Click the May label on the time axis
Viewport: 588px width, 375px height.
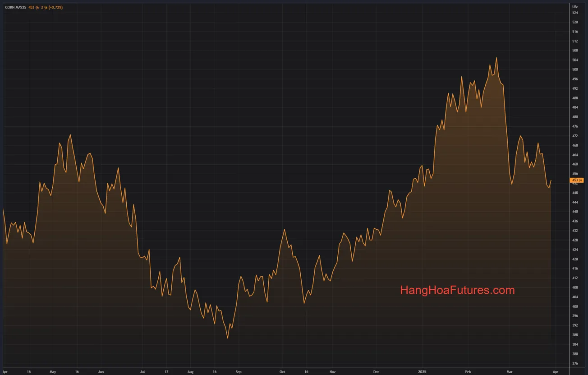[53, 371]
